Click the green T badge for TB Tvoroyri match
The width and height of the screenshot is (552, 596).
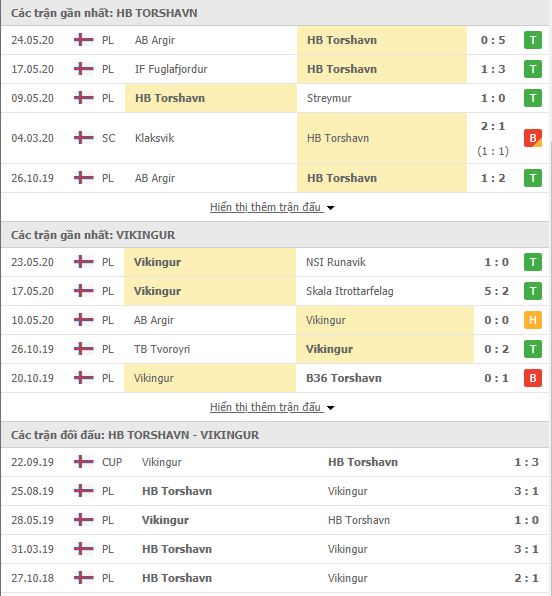click(533, 349)
